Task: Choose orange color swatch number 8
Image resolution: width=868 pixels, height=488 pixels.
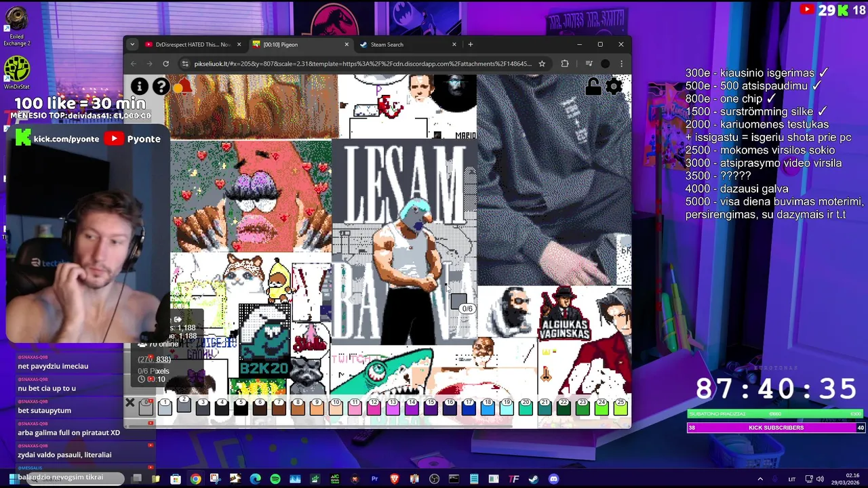Action: (x=297, y=407)
